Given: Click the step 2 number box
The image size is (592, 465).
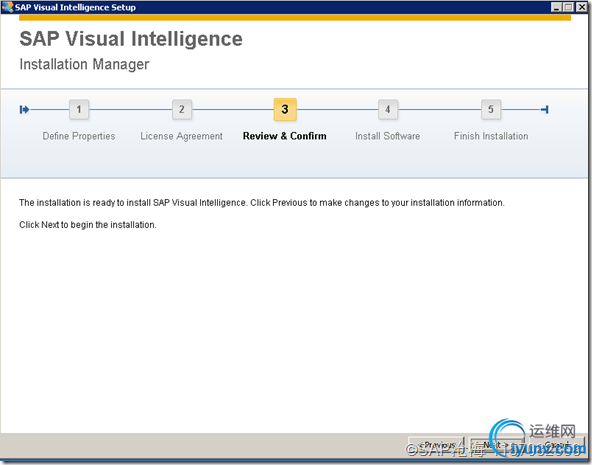Looking at the screenshot, I should (x=182, y=109).
